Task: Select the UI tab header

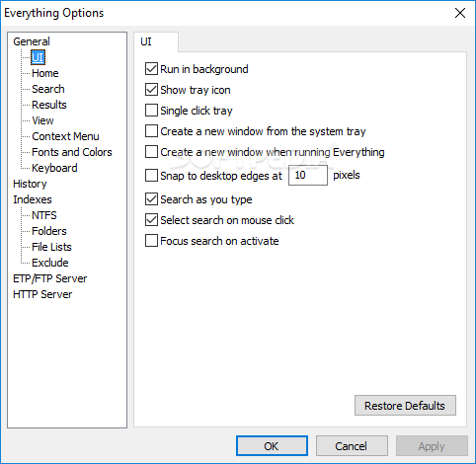Action: pyautogui.click(x=156, y=41)
